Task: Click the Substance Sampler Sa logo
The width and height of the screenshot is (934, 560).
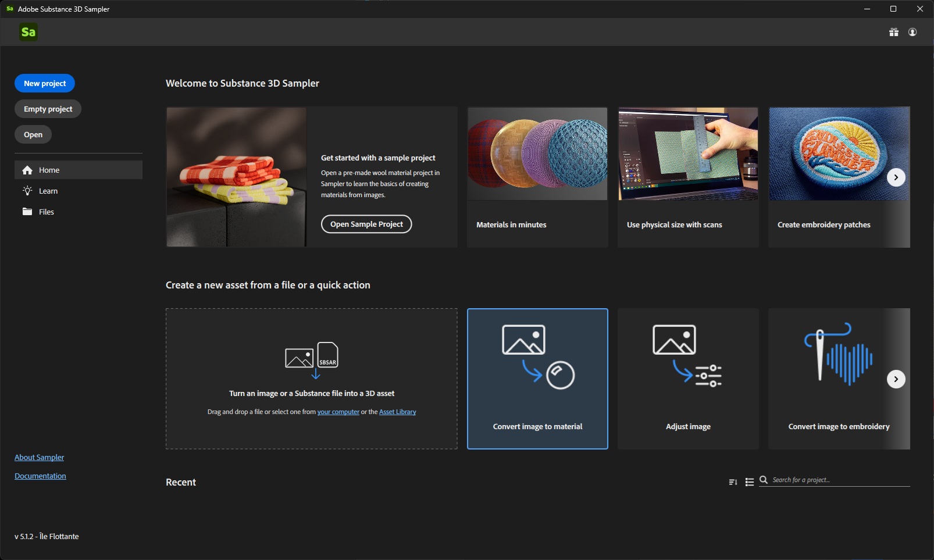Action: coord(28,32)
